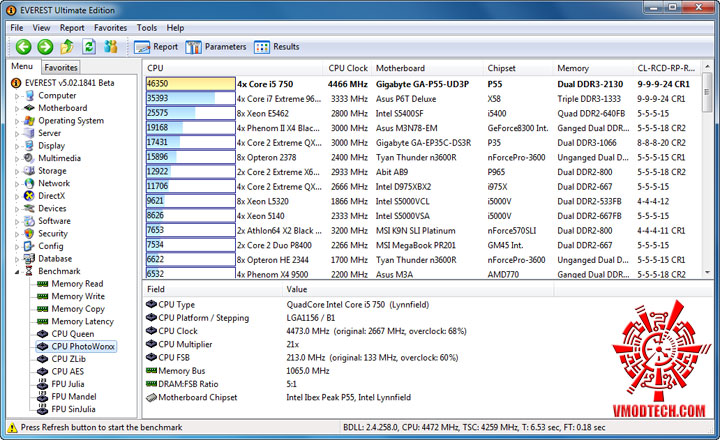This screenshot has height=440, width=720.
Task: Click the Benchmark hourglass icon
Action: point(29,271)
